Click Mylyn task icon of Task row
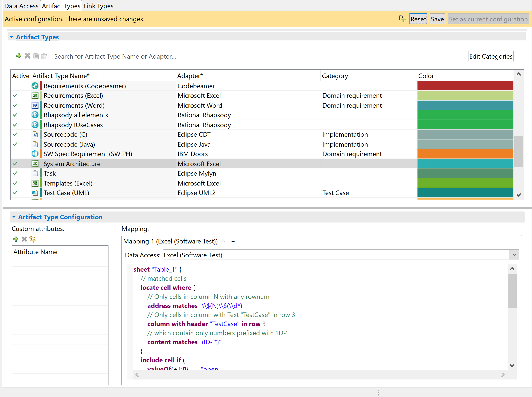The height and width of the screenshot is (397, 532). pyautogui.click(x=35, y=173)
